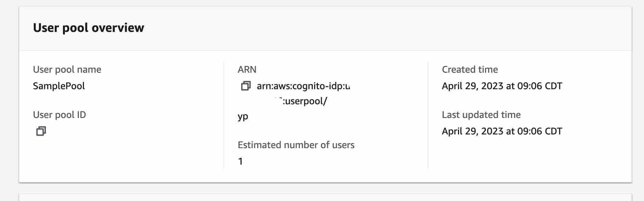
Task: Click the copy icon next to the ARN
Action: pos(245,86)
